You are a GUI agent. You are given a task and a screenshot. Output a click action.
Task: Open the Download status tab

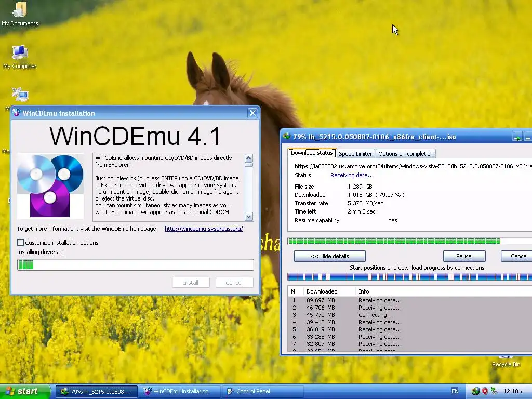(x=312, y=153)
